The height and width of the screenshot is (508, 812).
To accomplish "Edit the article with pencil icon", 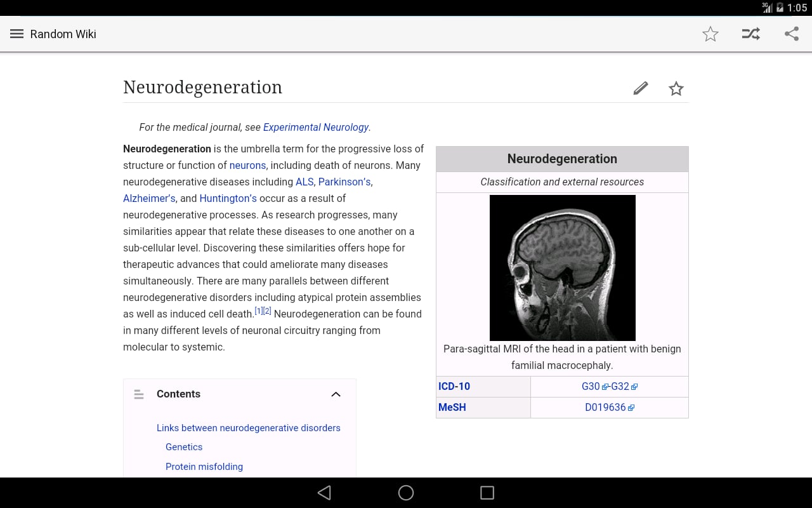I will 641,88.
